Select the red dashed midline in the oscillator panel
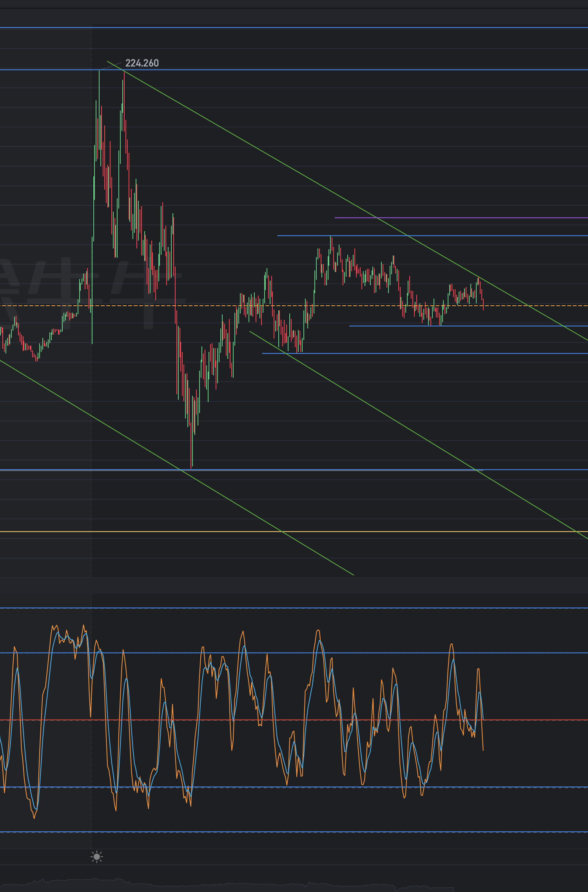 (294, 720)
